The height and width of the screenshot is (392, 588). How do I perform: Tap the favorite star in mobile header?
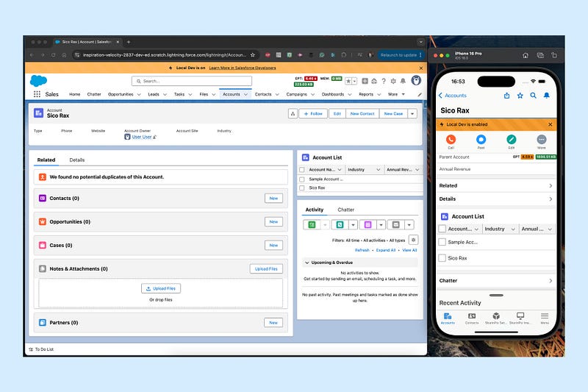coord(520,96)
